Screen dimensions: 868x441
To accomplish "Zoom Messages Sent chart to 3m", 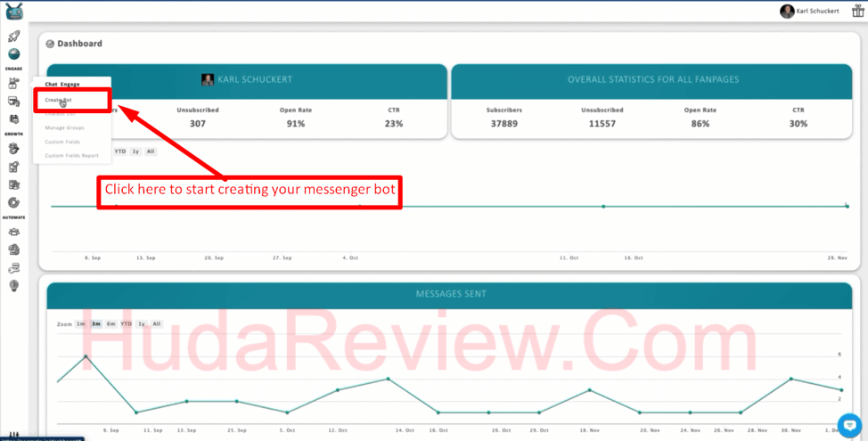I will (x=95, y=323).
